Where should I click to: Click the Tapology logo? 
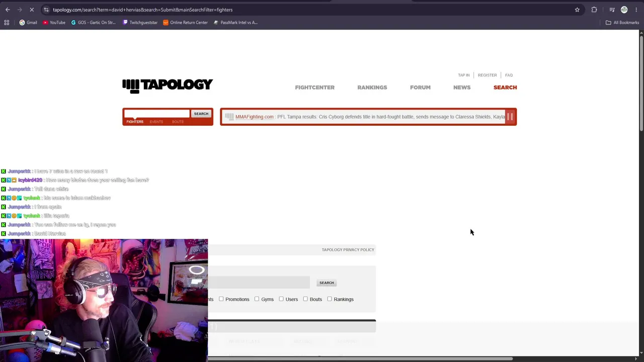coord(168,85)
